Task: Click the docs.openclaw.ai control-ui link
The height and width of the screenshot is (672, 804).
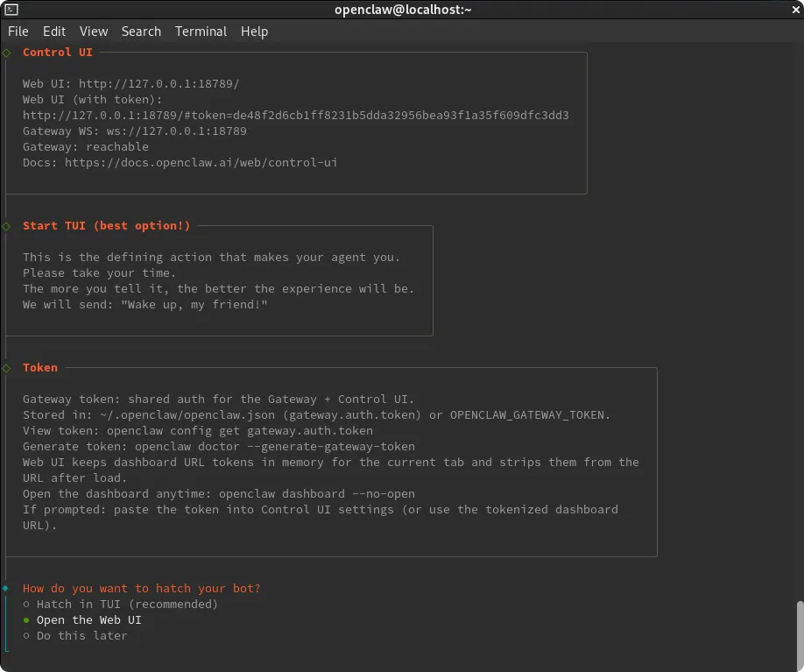Action: click(x=201, y=163)
